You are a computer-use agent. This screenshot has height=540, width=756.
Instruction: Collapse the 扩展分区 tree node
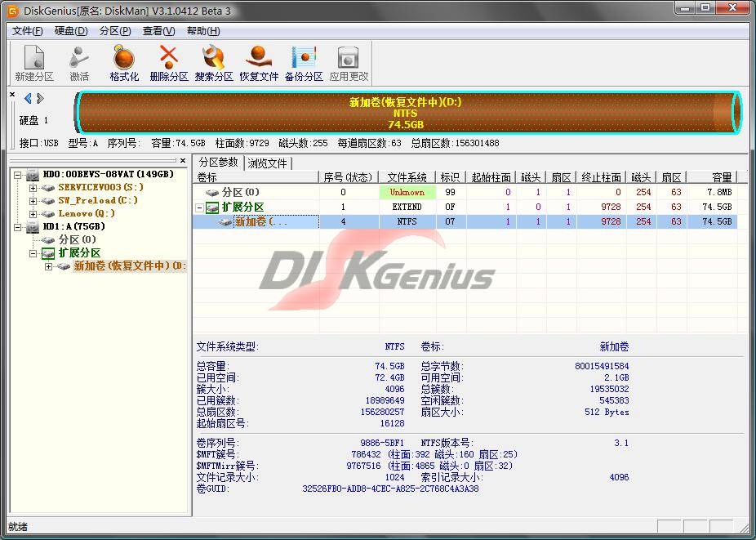pos(33,253)
